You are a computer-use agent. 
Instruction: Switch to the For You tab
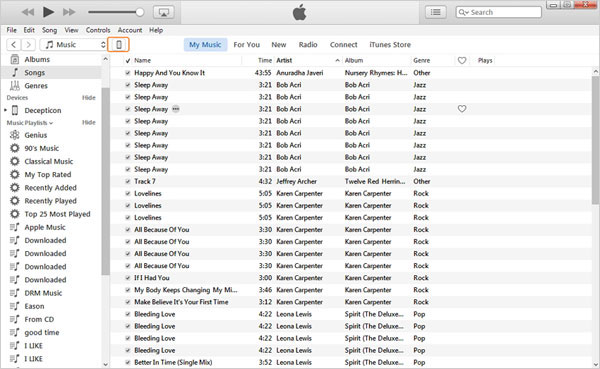coord(246,45)
